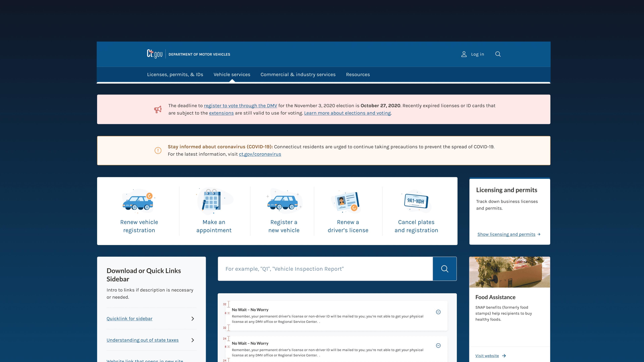Click the Cancel plates license plate icon
The image size is (644, 362).
416,201
